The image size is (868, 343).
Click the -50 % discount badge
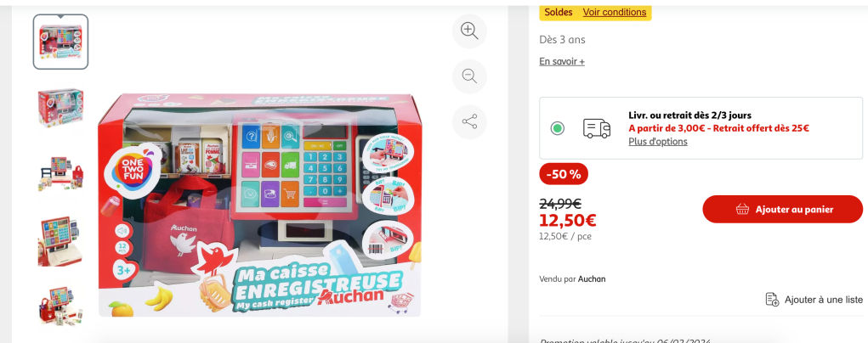[564, 174]
